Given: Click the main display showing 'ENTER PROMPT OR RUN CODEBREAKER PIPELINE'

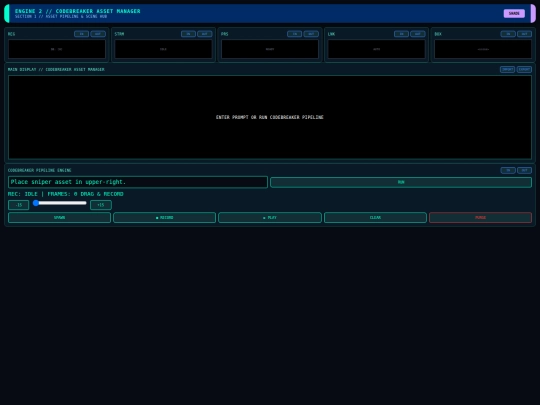Looking at the screenshot, I should pos(270,117).
